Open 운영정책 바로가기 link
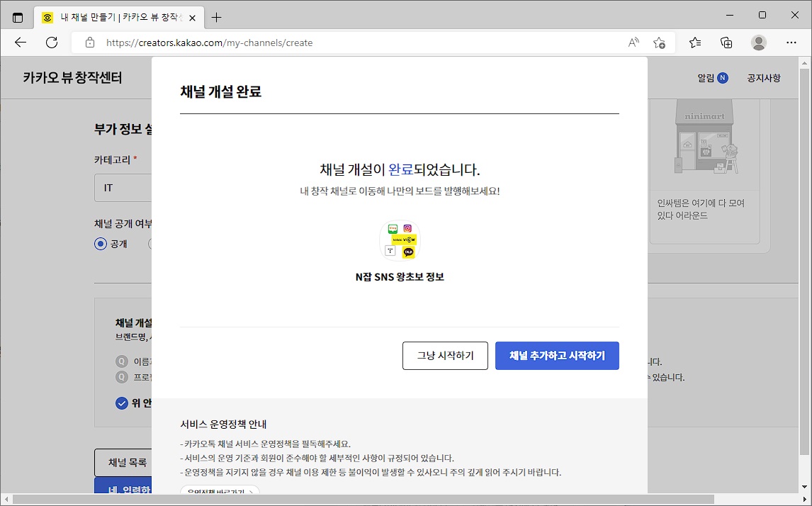This screenshot has height=506, width=812. tap(220, 490)
